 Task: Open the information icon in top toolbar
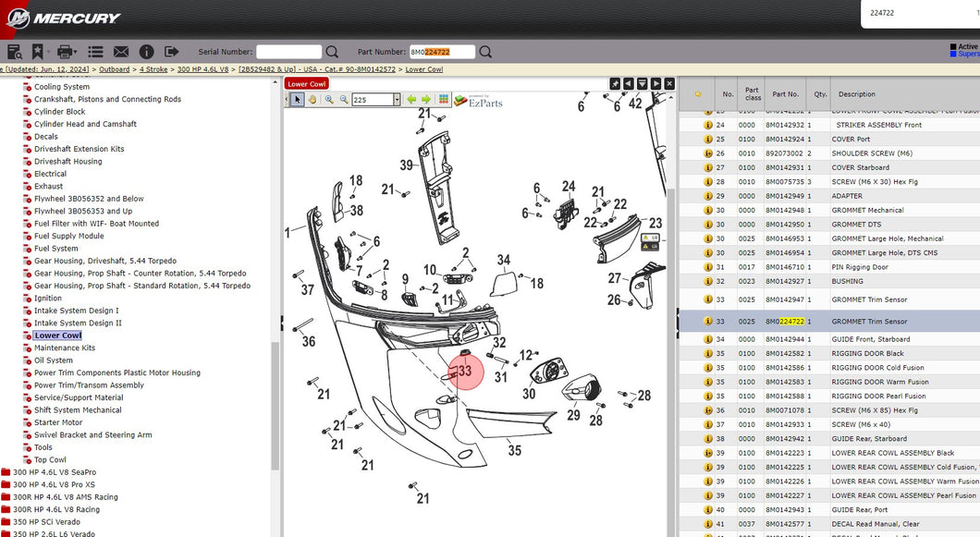point(146,51)
